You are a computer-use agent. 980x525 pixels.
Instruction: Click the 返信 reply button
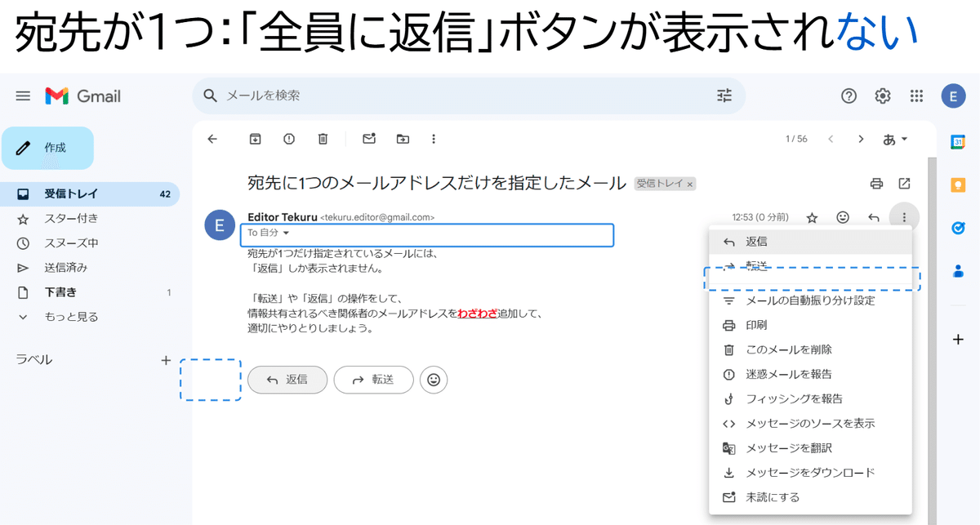(287, 380)
